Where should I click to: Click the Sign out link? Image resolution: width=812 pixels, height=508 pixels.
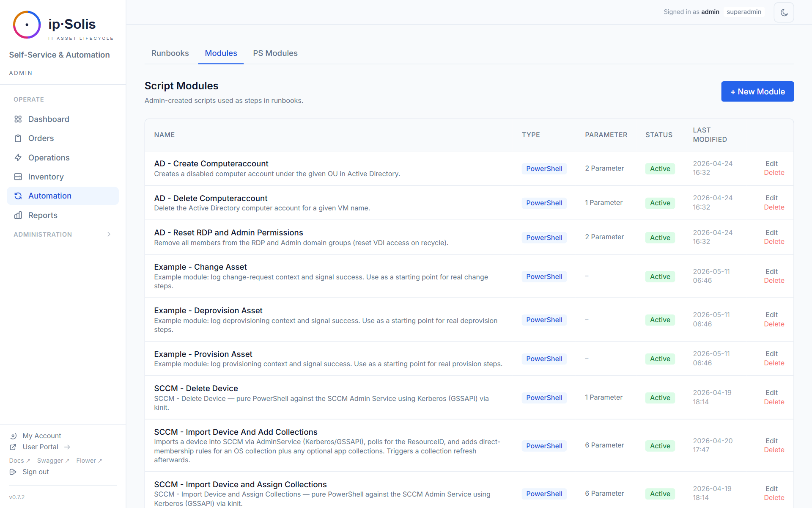pos(36,472)
